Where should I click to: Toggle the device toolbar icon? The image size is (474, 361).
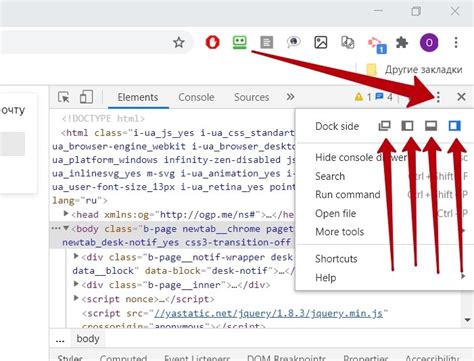[86, 97]
